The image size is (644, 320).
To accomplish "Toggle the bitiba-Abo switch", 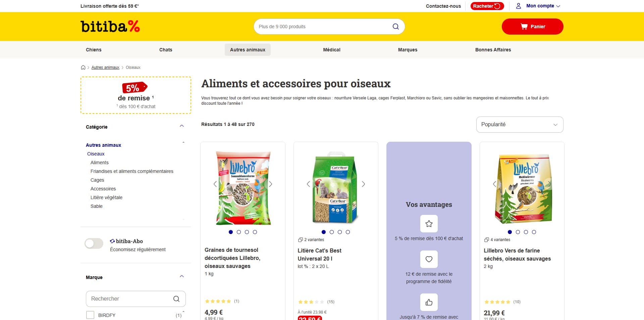I will click(x=94, y=243).
